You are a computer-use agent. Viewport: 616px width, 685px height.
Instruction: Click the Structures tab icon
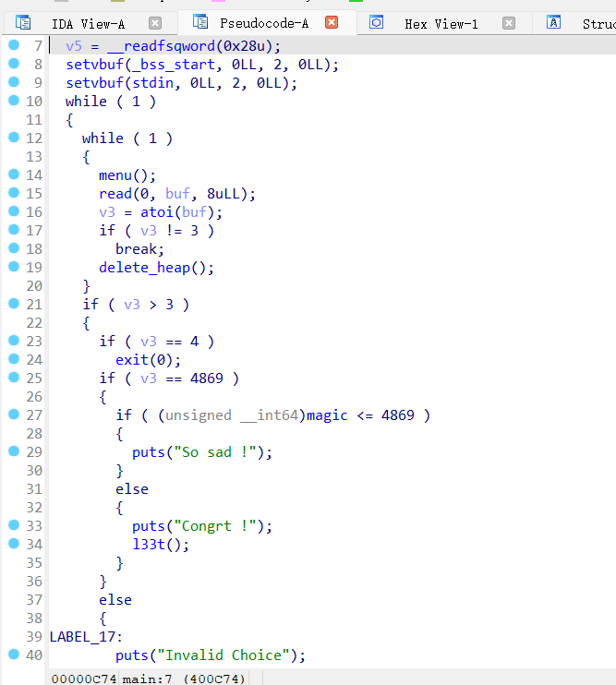[x=553, y=22]
